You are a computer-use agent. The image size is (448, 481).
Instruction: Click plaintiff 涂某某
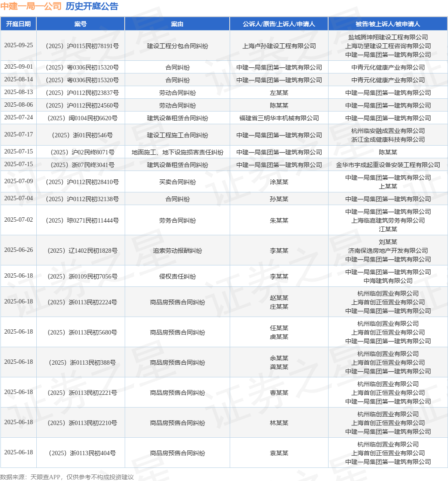(x=279, y=182)
